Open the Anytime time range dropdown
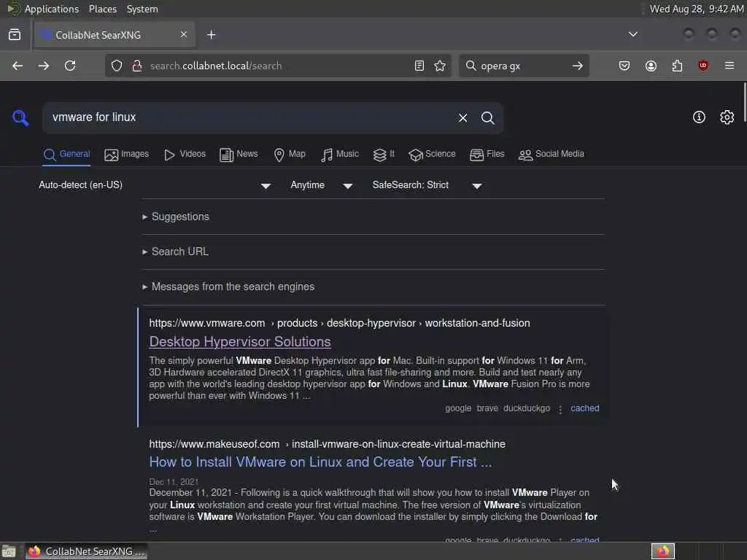 point(322,185)
